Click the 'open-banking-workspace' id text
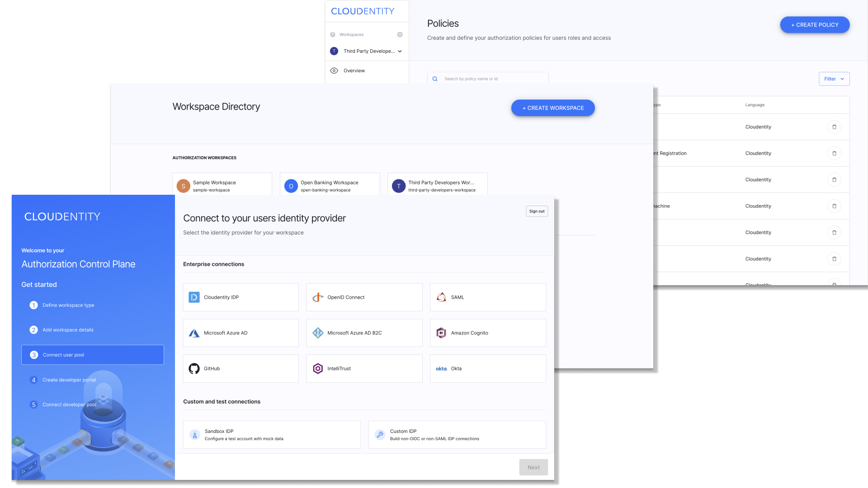868x488 pixels. (x=325, y=190)
